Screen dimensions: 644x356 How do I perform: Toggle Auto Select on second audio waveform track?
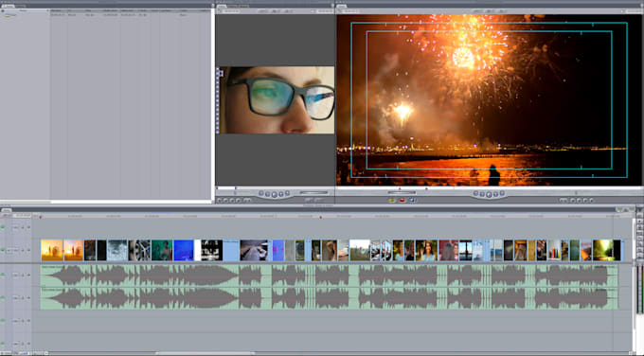click(x=28, y=297)
